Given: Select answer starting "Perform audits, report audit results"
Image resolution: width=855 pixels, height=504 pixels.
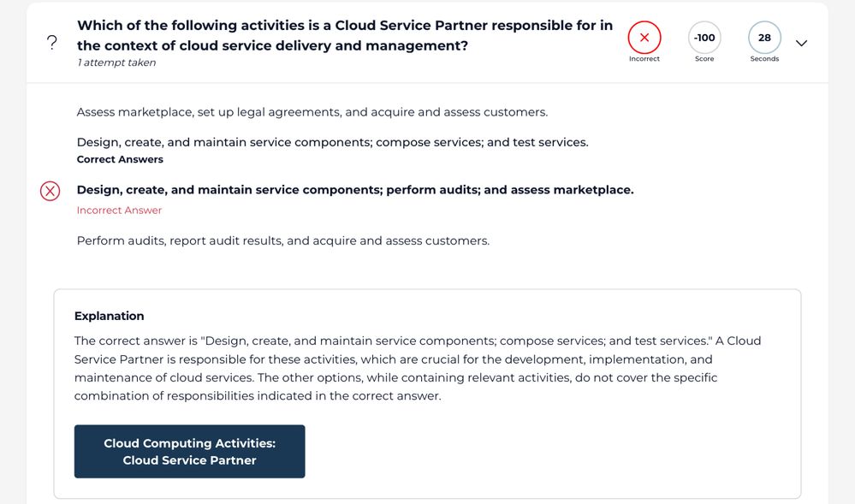Looking at the screenshot, I should pyautogui.click(x=282, y=240).
